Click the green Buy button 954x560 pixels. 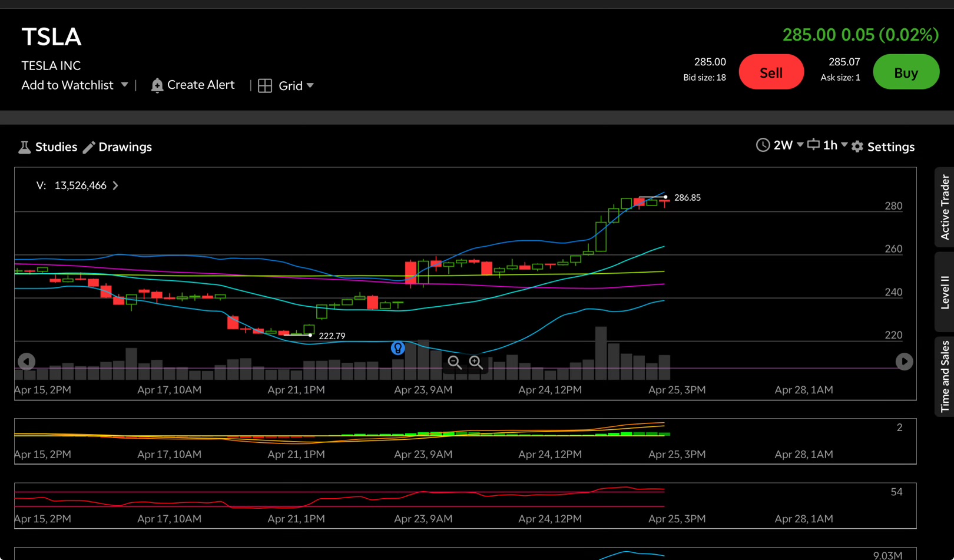click(906, 72)
